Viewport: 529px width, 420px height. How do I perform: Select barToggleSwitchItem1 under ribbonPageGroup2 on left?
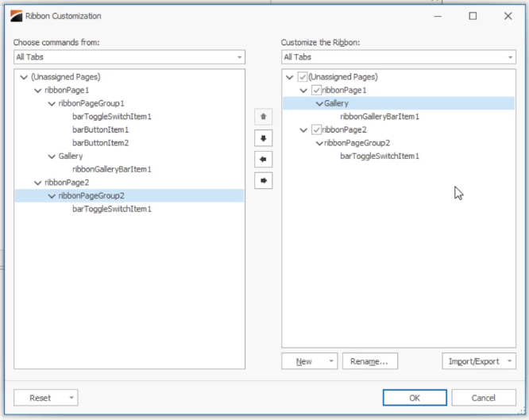tap(112, 209)
